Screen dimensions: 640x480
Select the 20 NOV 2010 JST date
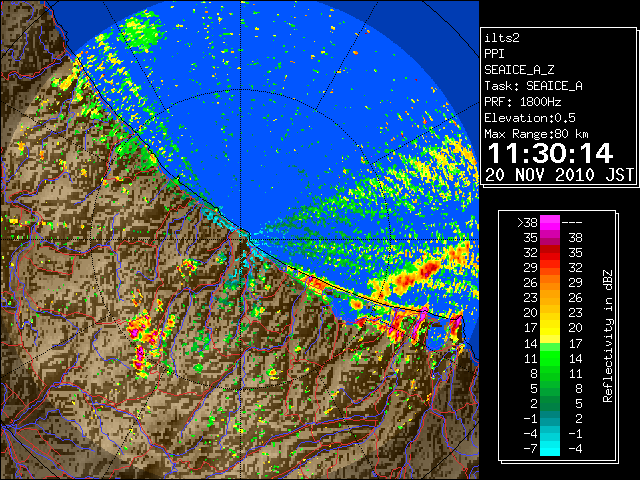click(559, 175)
